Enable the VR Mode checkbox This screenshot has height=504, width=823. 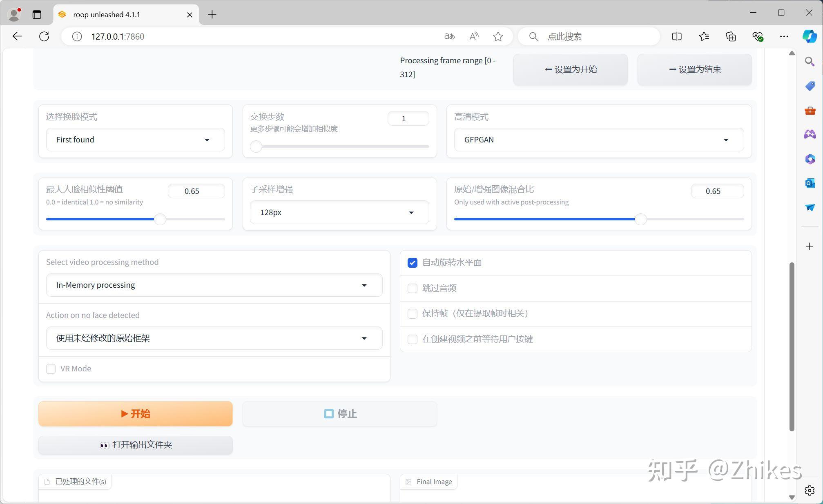click(x=51, y=369)
